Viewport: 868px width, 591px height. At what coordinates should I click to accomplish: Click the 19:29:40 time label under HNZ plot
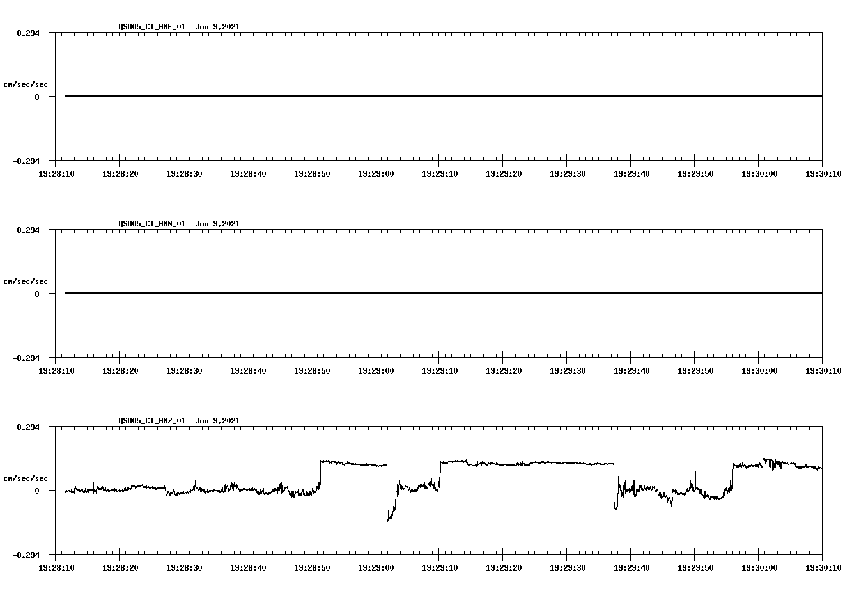point(631,567)
